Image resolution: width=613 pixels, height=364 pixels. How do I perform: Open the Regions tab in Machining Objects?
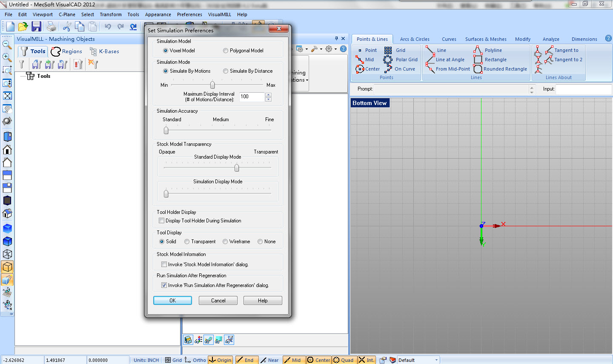point(67,51)
